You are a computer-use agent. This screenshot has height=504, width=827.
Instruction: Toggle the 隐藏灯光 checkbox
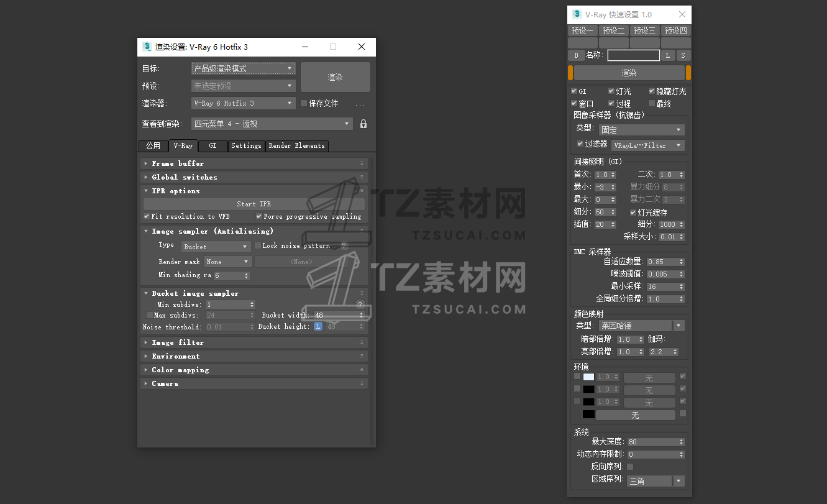(652, 91)
